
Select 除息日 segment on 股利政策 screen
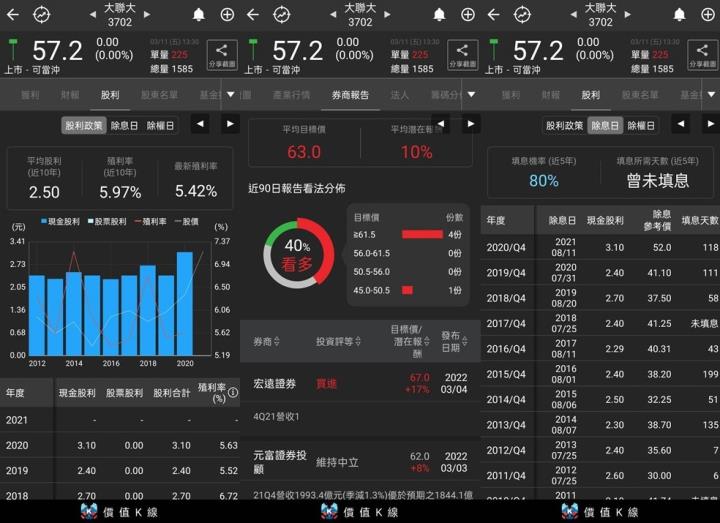124,125
